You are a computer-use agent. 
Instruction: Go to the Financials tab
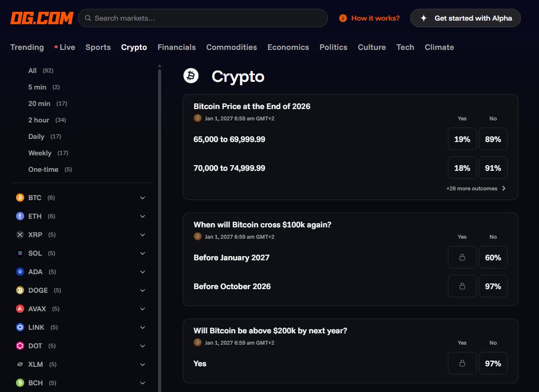(177, 47)
